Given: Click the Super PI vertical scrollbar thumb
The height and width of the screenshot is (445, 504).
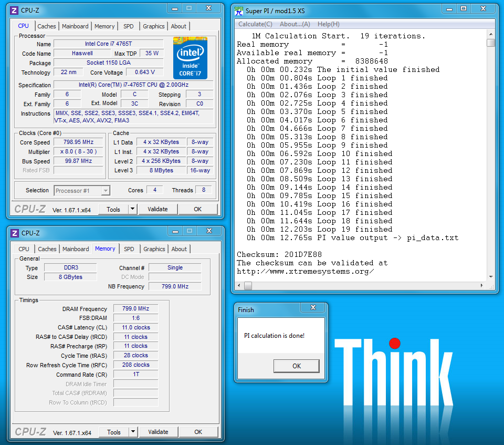Looking at the screenshot, I should pyautogui.click(x=490, y=43).
